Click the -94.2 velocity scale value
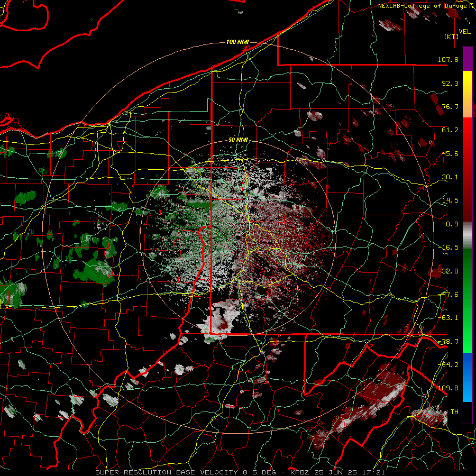Viewport: 476px width, 476px height. coord(448,365)
